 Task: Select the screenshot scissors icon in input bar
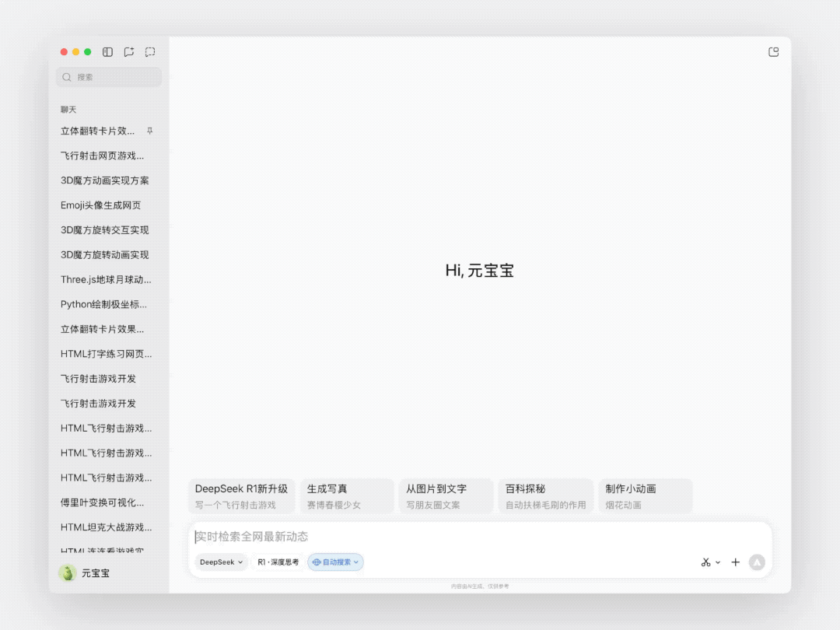[x=705, y=562]
